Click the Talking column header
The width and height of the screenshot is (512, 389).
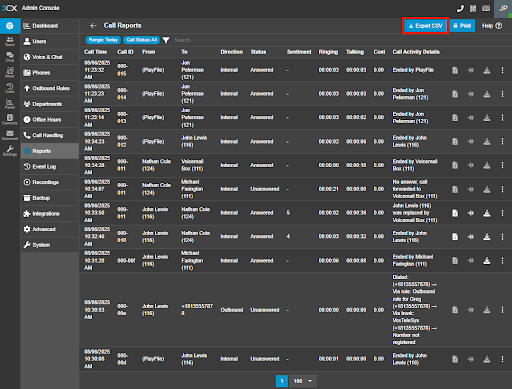pyautogui.click(x=355, y=52)
